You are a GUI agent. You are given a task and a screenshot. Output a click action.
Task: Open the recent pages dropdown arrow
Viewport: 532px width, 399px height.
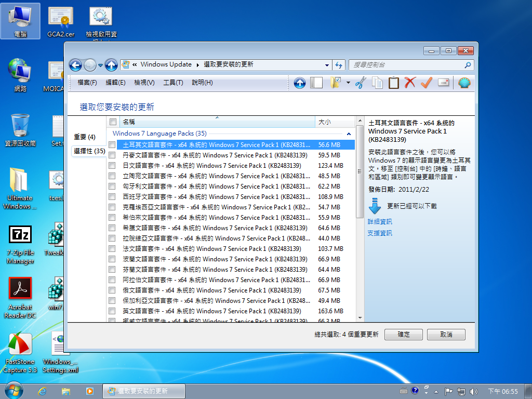coord(100,65)
